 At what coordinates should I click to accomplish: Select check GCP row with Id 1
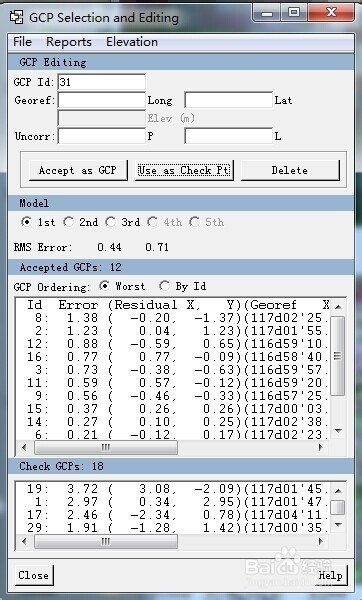[x=173, y=502]
